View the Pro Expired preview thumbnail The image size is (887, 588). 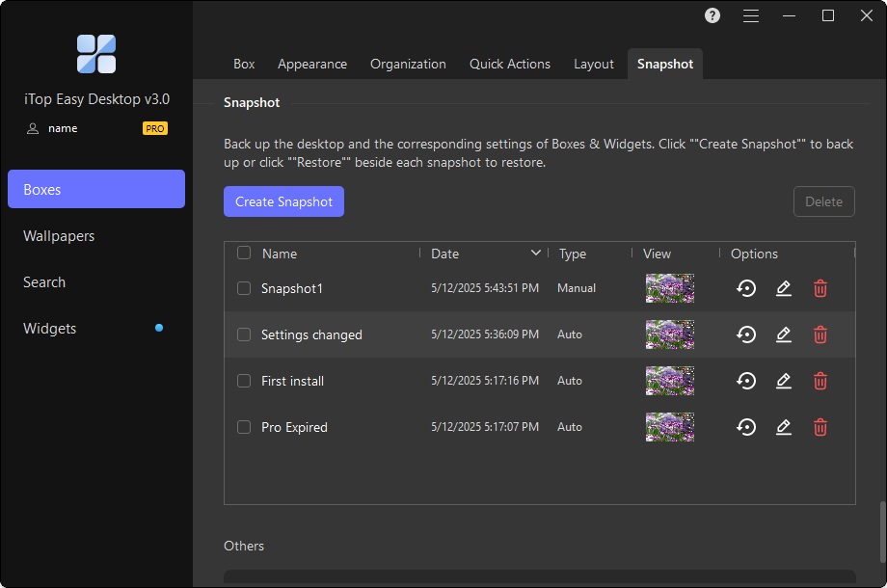670,427
